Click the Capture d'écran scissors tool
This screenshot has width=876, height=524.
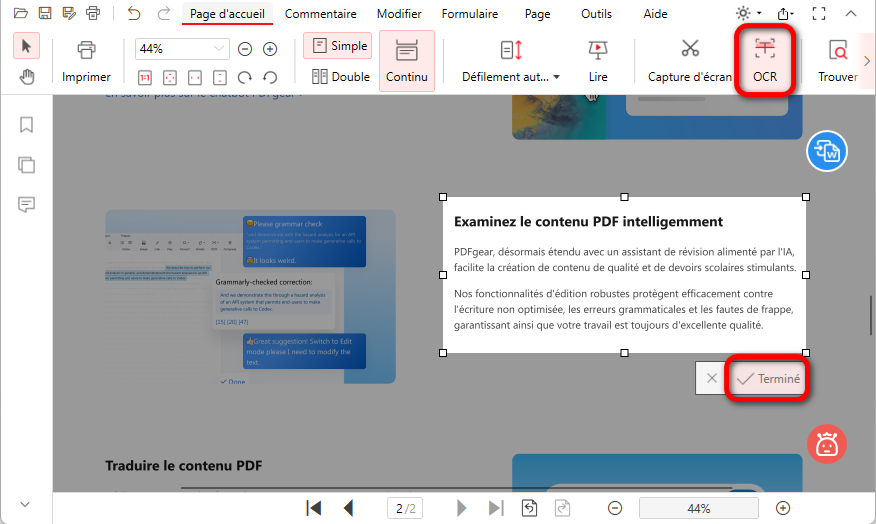690,61
